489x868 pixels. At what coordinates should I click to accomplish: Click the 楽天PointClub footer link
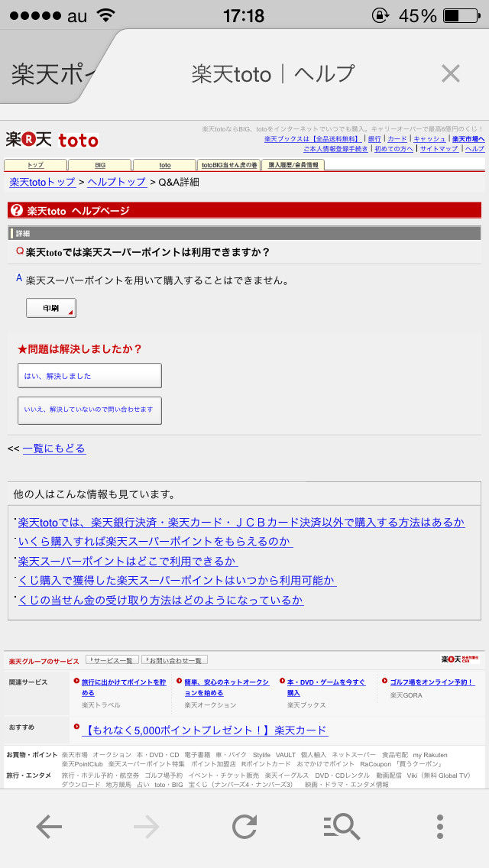pos(82,764)
